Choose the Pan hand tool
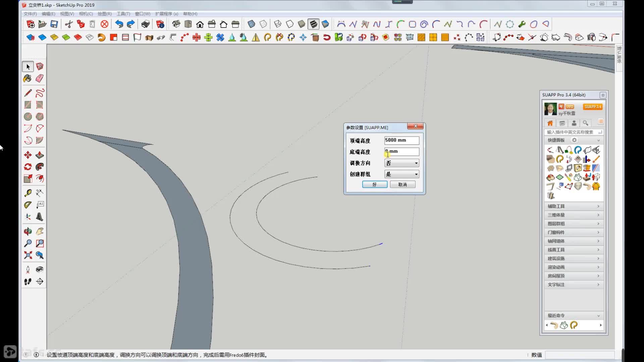Image resolution: width=644 pixels, height=362 pixels. click(x=40, y=231)
